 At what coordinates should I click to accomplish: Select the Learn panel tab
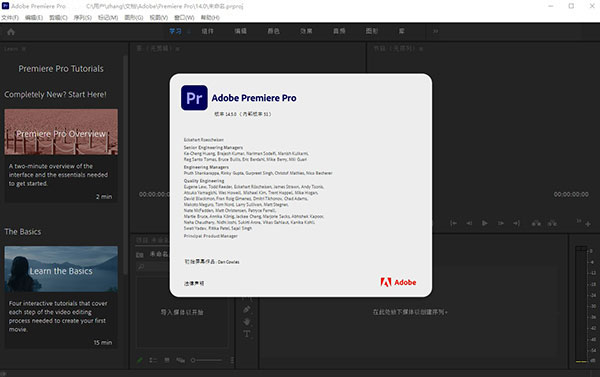(11, 49)
